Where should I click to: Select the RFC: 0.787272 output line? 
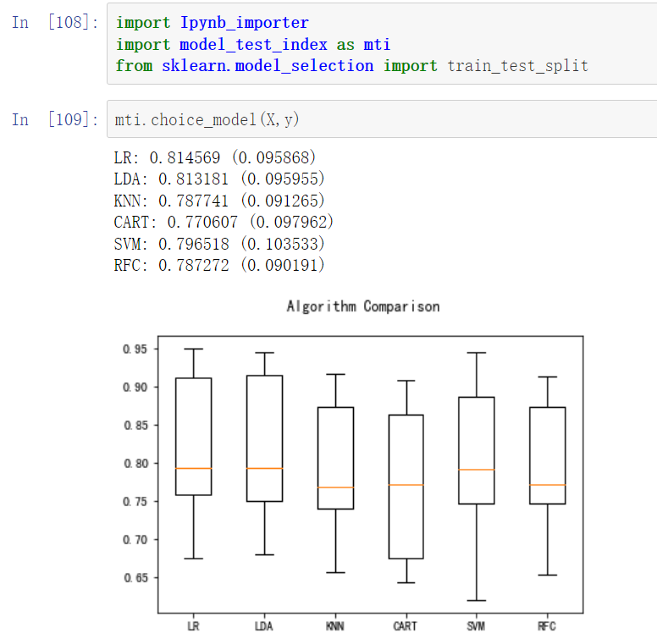click(x=219, y=265)
